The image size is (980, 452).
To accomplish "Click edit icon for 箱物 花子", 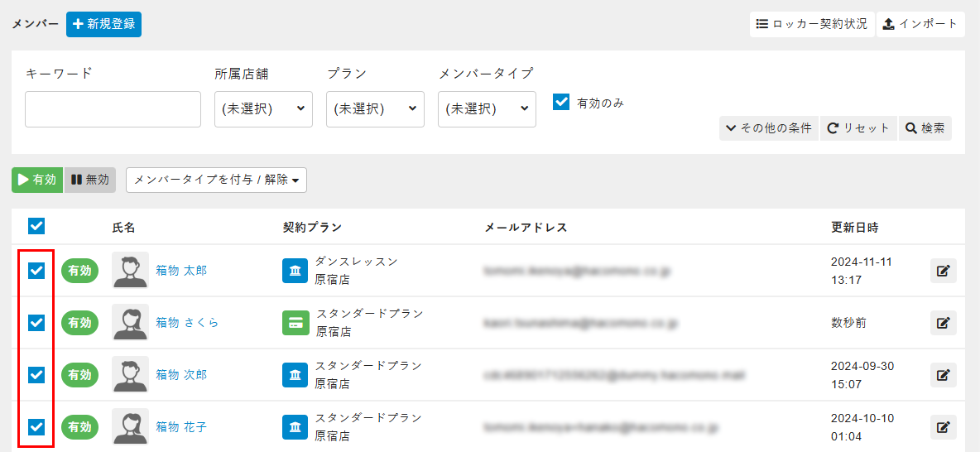I will [x=943, y=427].
